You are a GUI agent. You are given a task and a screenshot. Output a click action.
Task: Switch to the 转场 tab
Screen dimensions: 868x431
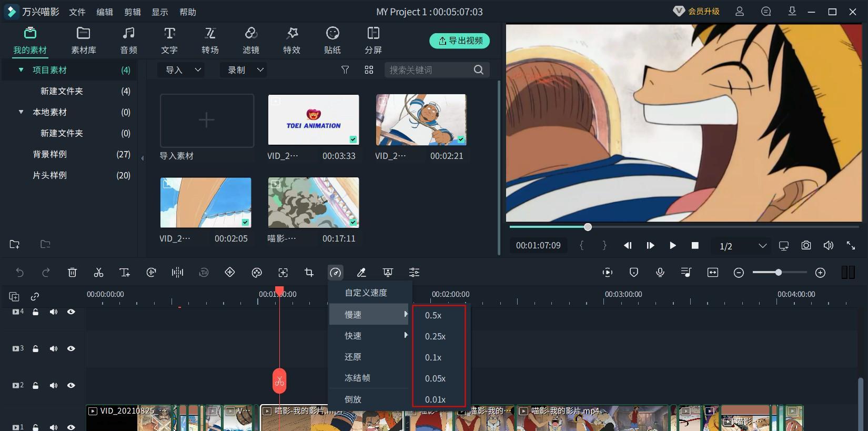[x=210, y=40]
